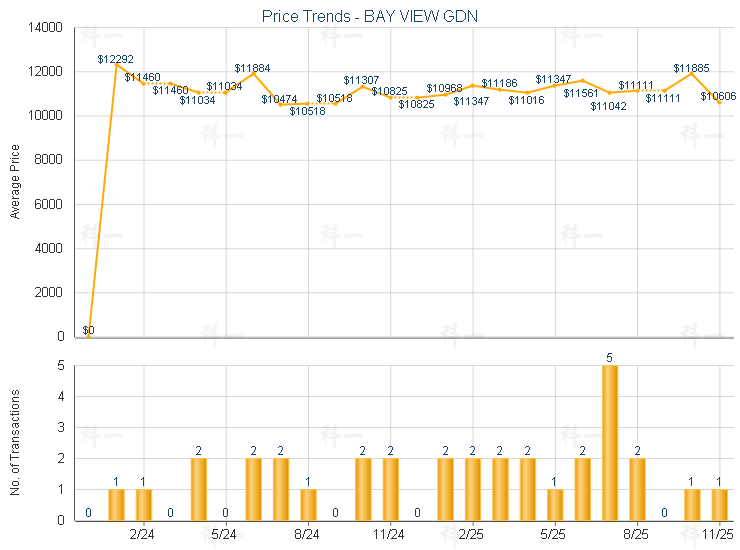
Task: Click the 14000 tick on price axis
Action: 47,28
